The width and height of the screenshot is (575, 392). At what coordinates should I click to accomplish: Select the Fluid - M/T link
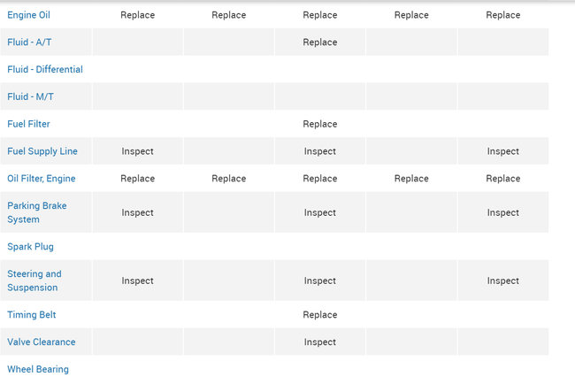30,96
